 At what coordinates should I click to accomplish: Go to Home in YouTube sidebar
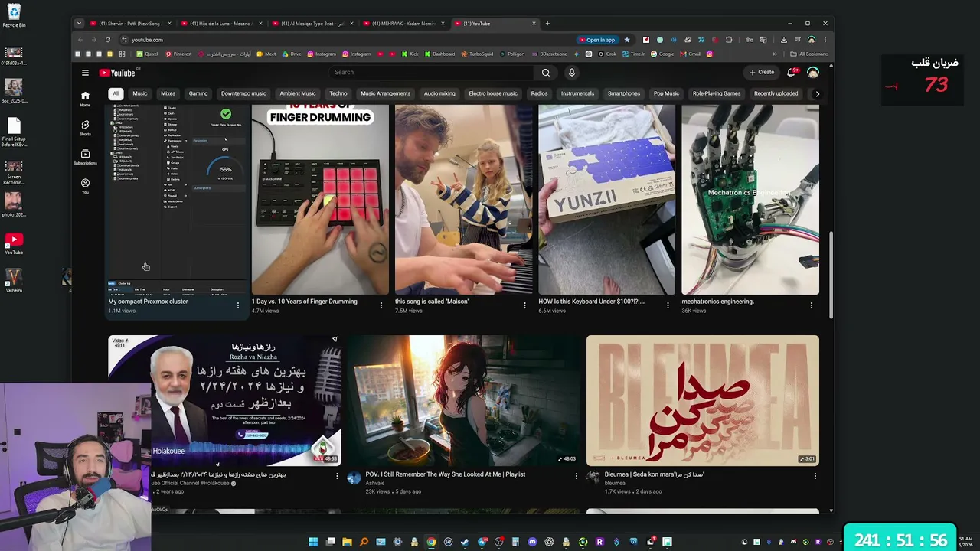click(85, 99)
